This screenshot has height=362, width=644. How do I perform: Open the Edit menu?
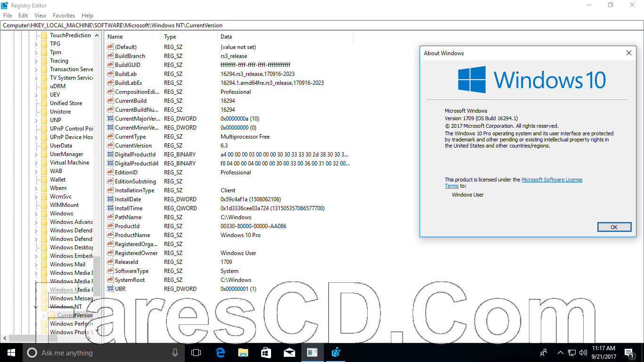23,16
